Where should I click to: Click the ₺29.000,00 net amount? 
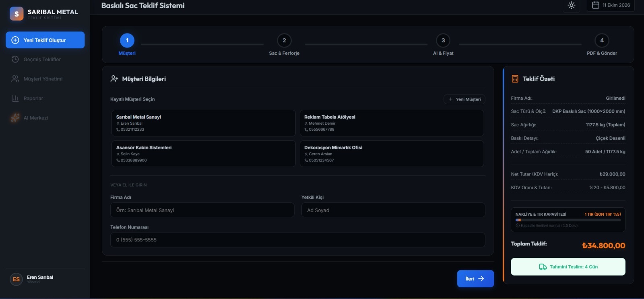tap(613, 174)
